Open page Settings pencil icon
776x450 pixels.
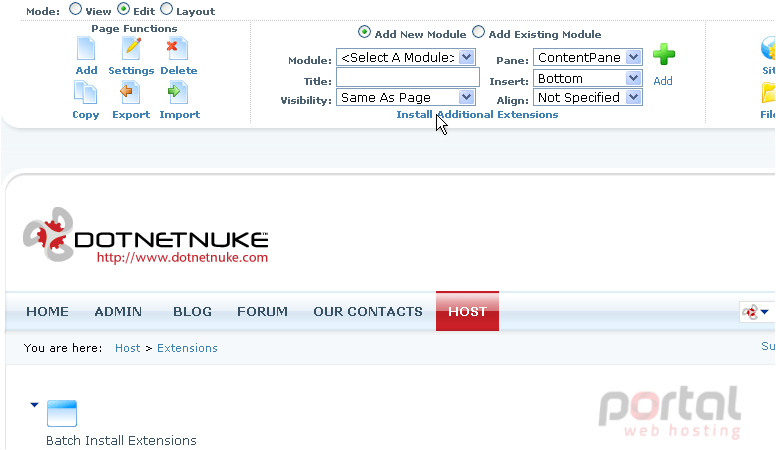click(x=131, y=49)
